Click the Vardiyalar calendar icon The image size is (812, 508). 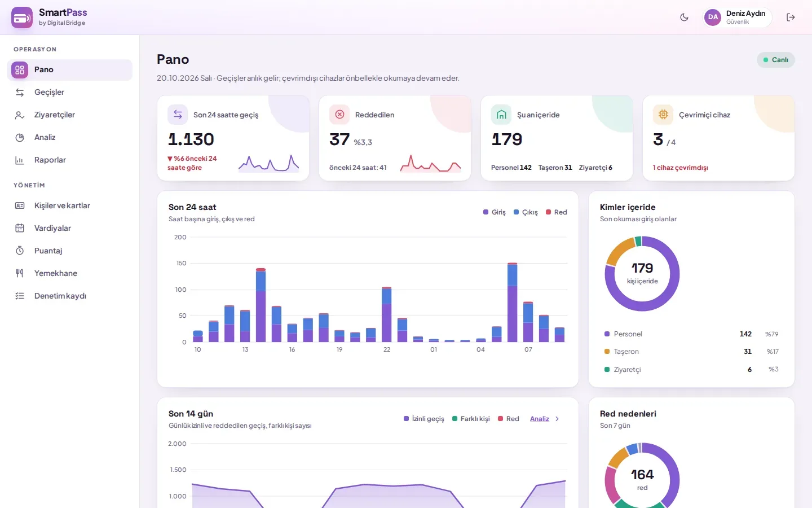pos(20,229)
